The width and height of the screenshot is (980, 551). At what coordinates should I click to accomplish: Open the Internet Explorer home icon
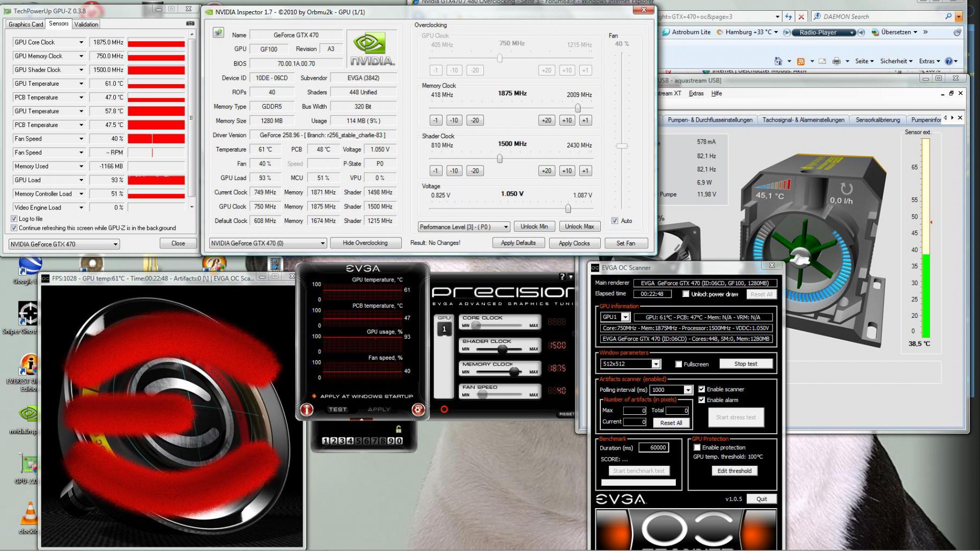[778, 61]
